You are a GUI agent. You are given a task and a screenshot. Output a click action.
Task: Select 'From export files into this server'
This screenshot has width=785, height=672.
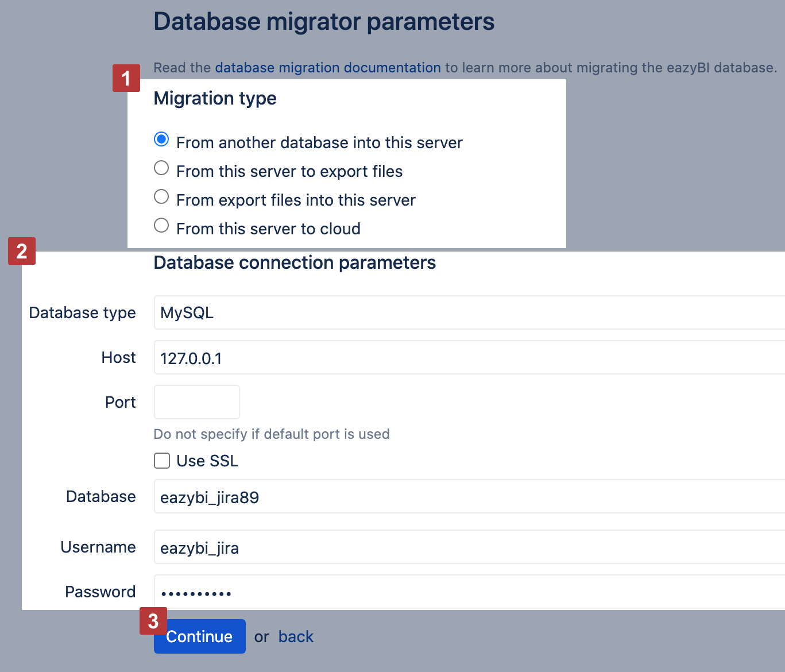pyautogui.click(x=161, y=197)
